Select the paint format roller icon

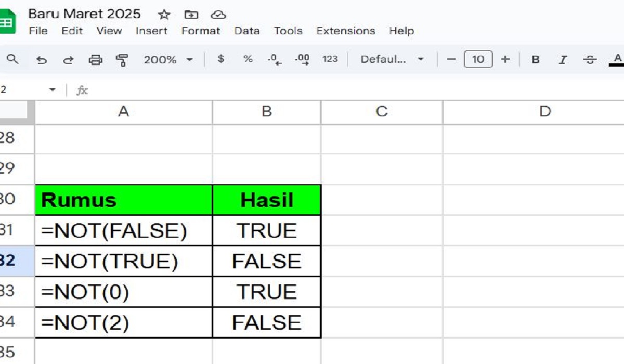coord(122,60)
